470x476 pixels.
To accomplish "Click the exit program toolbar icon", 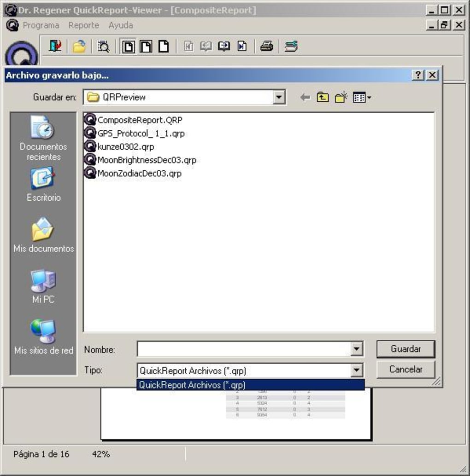I will [55, 46].
